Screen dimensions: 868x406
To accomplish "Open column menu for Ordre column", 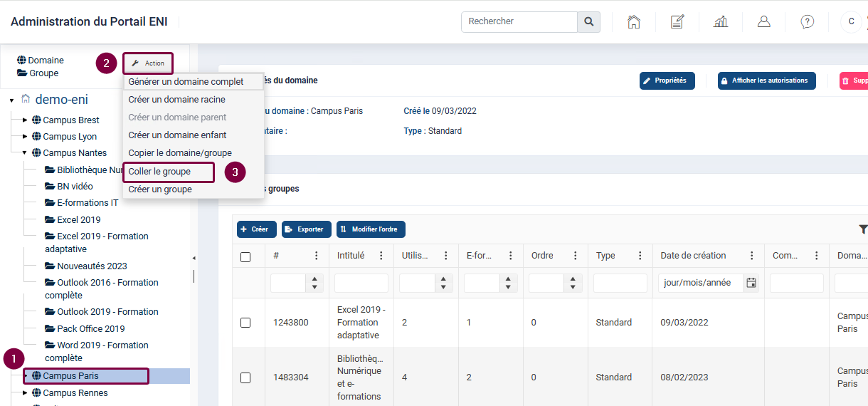I will click(x=576, y=256).
